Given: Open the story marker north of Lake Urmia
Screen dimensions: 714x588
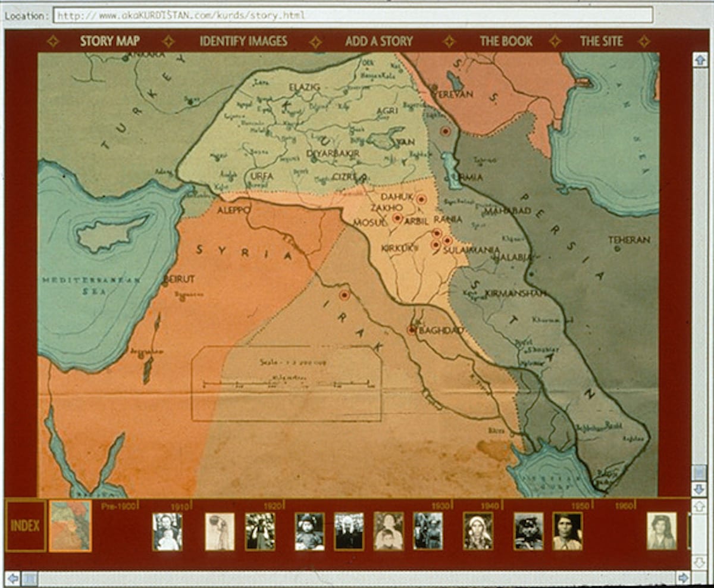Looking at the screenshot, I should [445, 131].
